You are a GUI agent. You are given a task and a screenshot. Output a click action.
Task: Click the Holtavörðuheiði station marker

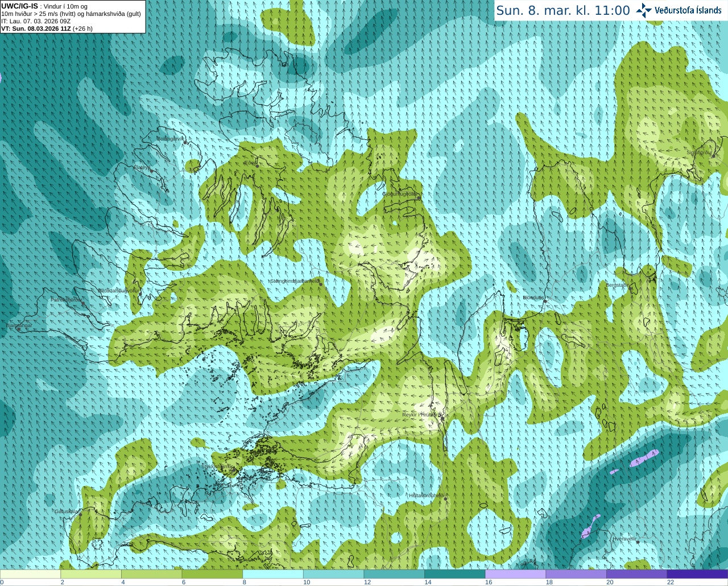[446, 499]
